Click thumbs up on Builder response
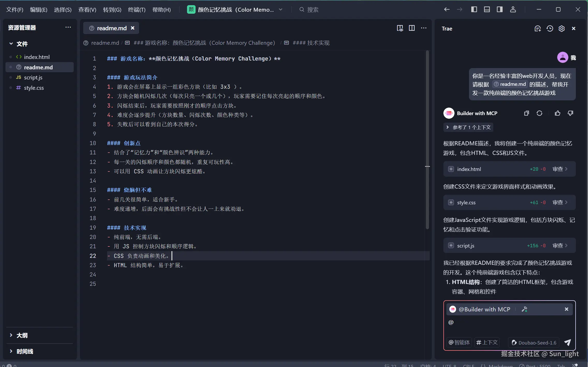 coord(557,113)
